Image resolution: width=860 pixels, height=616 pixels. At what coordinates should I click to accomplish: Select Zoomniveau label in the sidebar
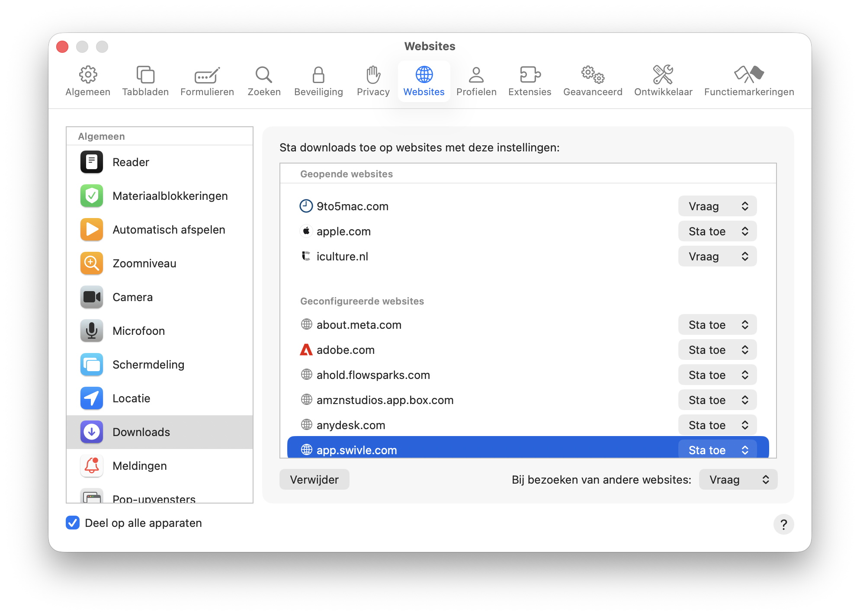point(144,263)
